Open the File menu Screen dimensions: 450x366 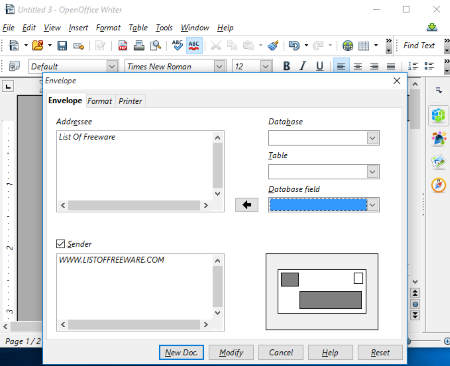click(x=8, y=28)
